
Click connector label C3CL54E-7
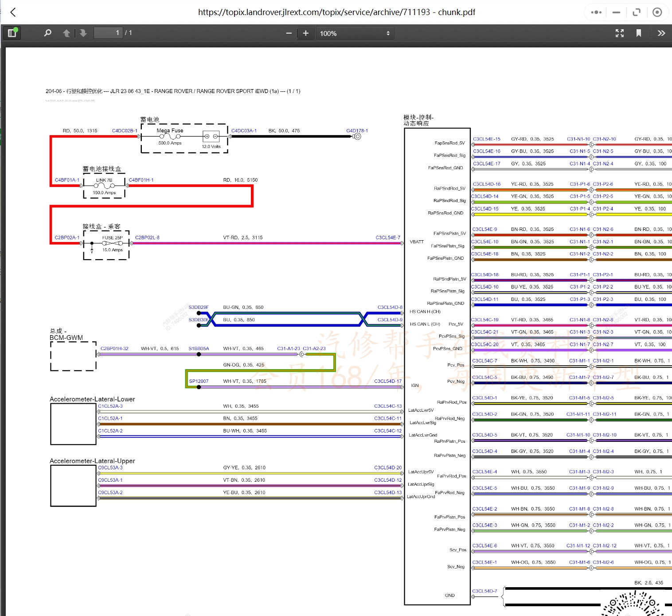(387, 238)
